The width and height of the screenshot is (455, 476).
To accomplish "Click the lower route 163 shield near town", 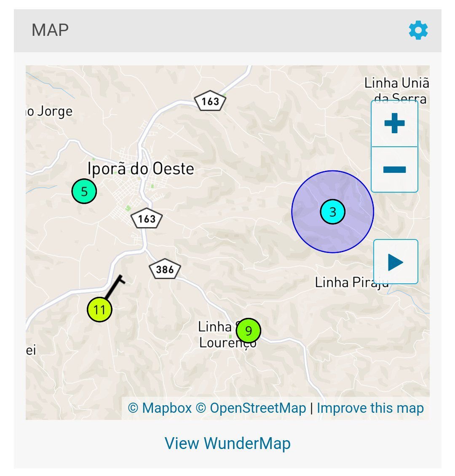I will click(147, 218).
